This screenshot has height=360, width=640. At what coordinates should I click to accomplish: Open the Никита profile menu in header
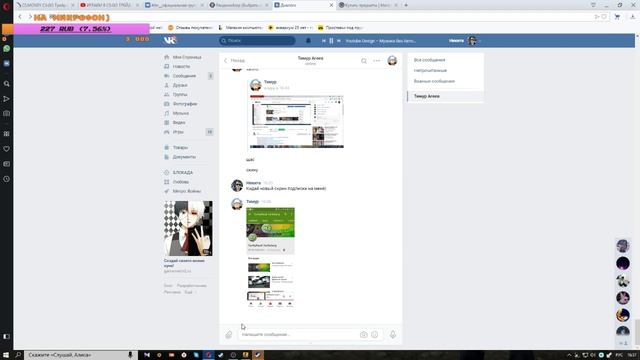pos(464,40)
